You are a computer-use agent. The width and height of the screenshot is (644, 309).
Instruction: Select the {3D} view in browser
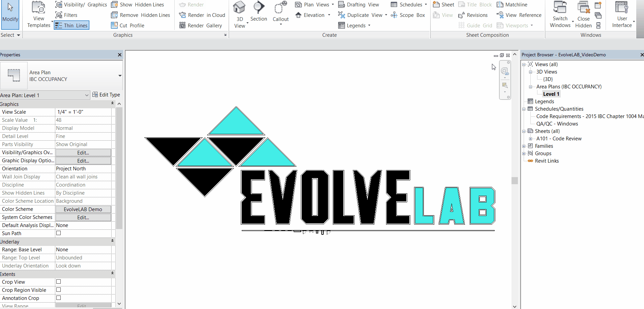pyautogui.click(x=548, y=79)
